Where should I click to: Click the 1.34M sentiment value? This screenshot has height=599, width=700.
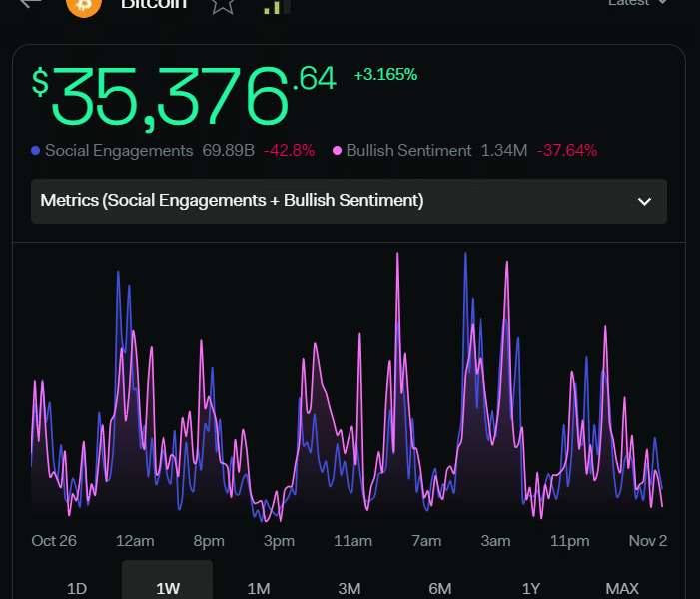pyautogui.click(x=504, y=151)
